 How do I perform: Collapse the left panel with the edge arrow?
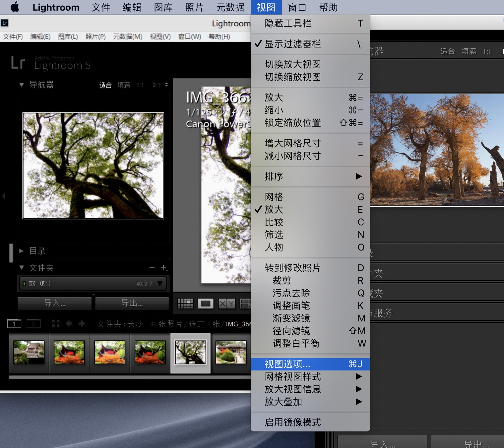(3, 196)
